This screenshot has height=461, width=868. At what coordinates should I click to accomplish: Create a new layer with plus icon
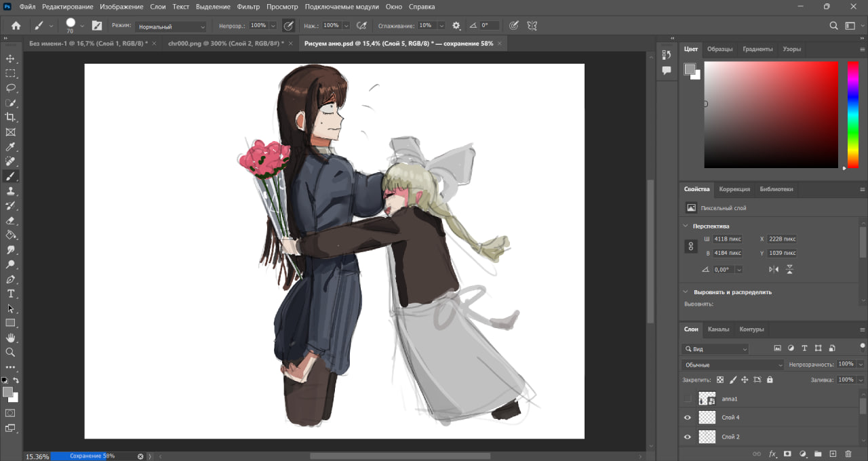(x=833, y=454)
